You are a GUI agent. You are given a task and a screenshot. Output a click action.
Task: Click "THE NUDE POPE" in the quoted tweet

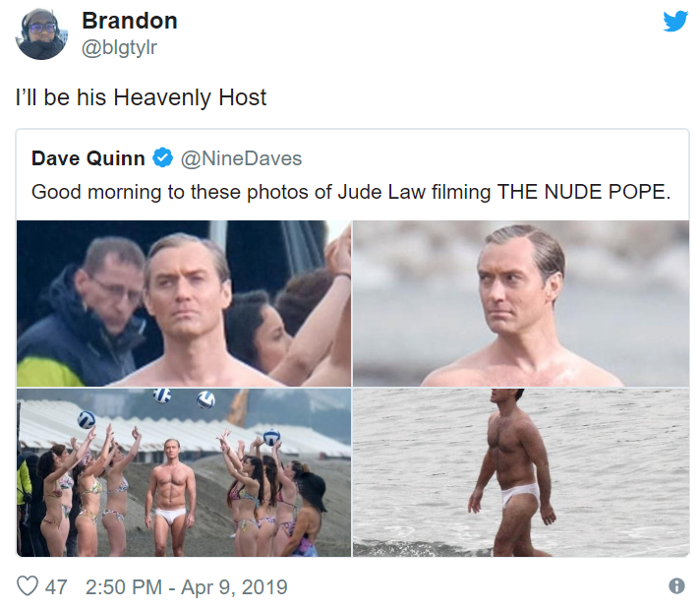point(584,192)
